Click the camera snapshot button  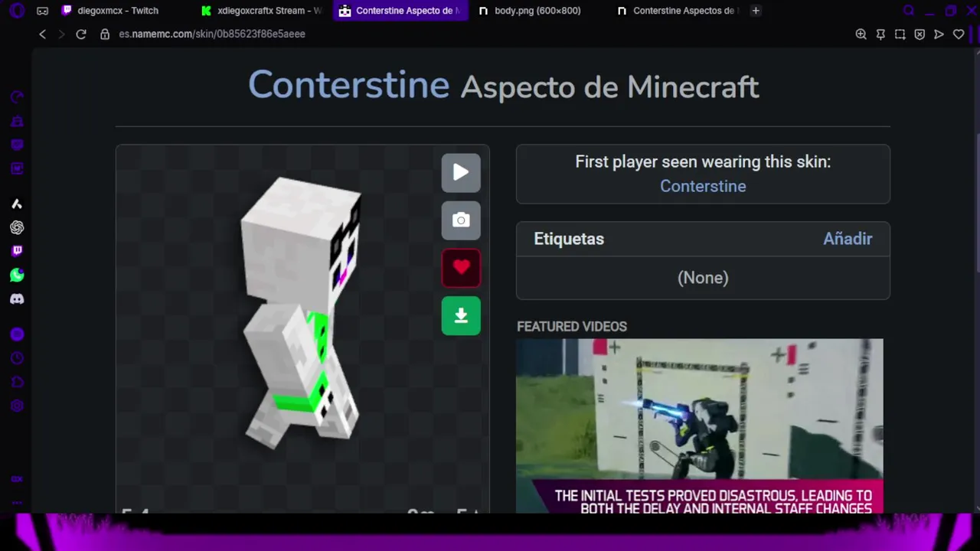pos(461,220)
